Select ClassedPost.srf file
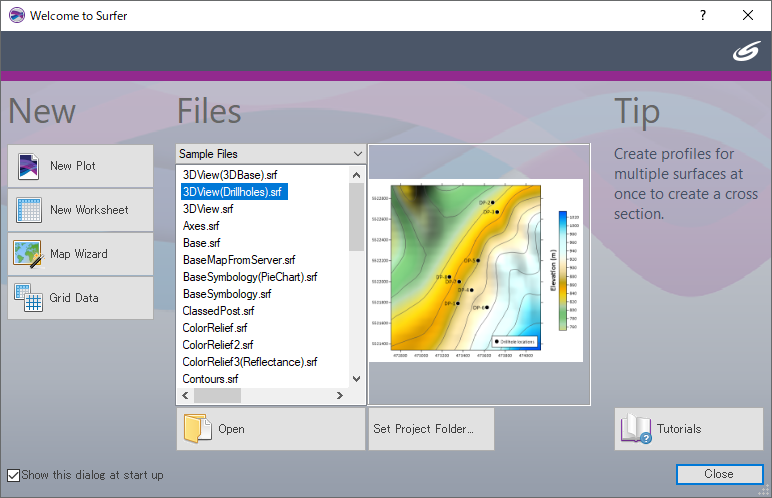The height and width of the screenshot is (498, 772). coord(218,311)
